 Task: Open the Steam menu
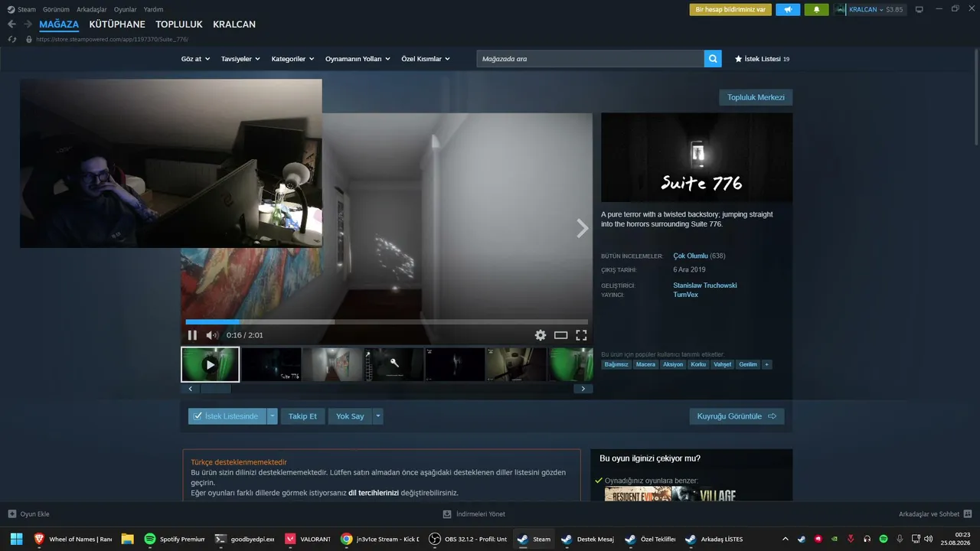point(27,9)
